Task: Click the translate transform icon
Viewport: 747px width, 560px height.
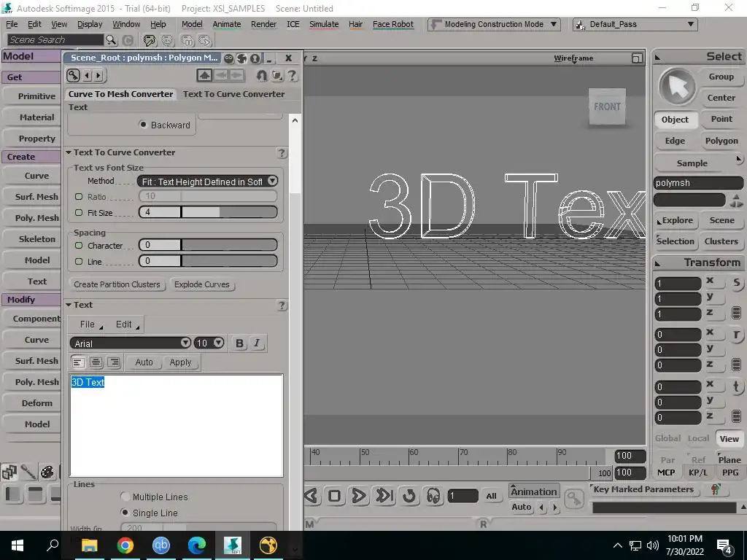Action: pyautogui.click(x=737, y=386)
